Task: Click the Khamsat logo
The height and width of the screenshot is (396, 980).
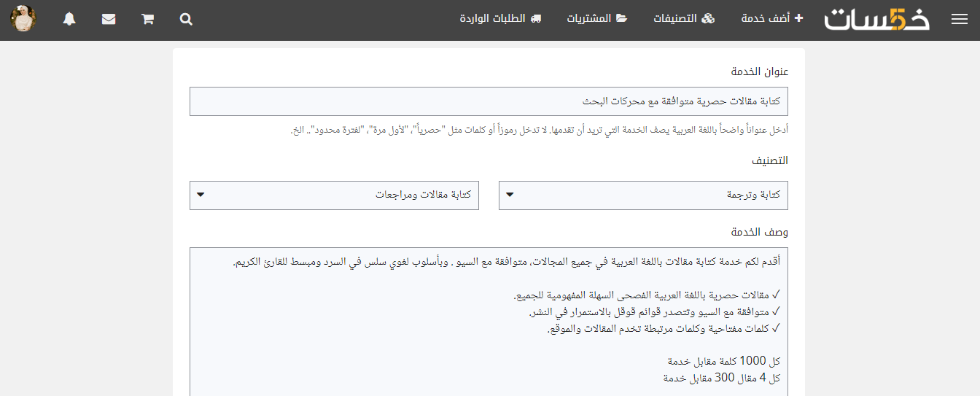Action: pyautogui.click(x=877, y=19)
